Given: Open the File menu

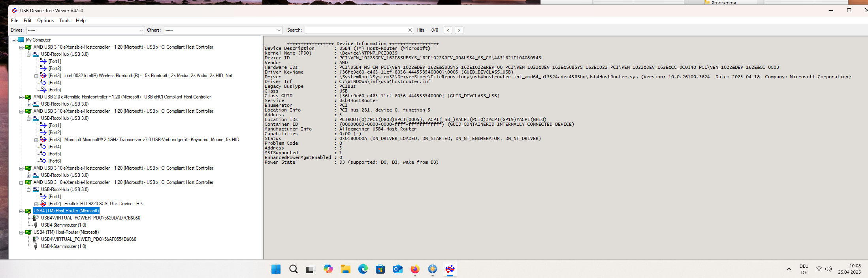Looking at the screenshot, I should [x=15, y=21].
